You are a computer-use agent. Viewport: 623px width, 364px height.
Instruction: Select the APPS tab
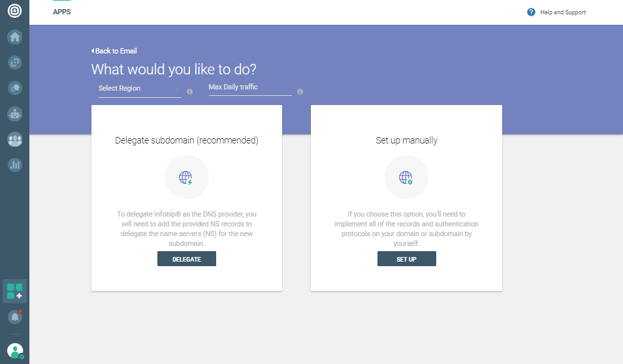coord(62,12)
